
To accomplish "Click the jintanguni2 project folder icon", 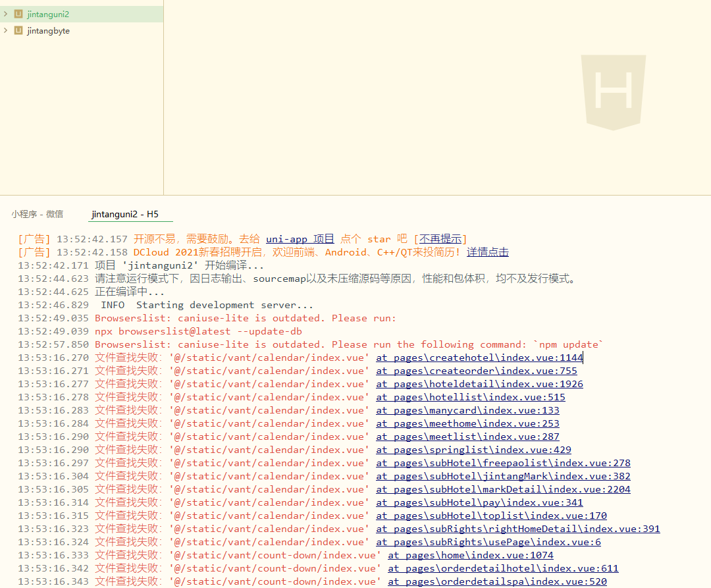I will [18, 14].
